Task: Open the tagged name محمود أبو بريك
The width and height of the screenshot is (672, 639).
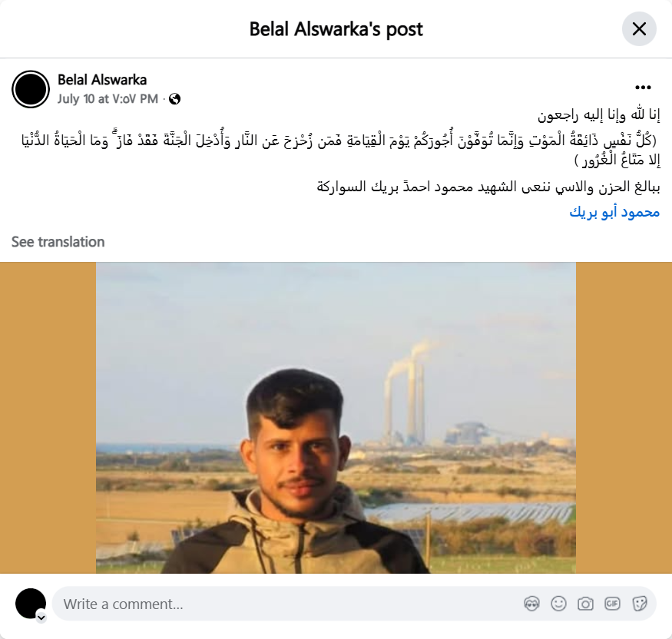Action: coord(614,212)
